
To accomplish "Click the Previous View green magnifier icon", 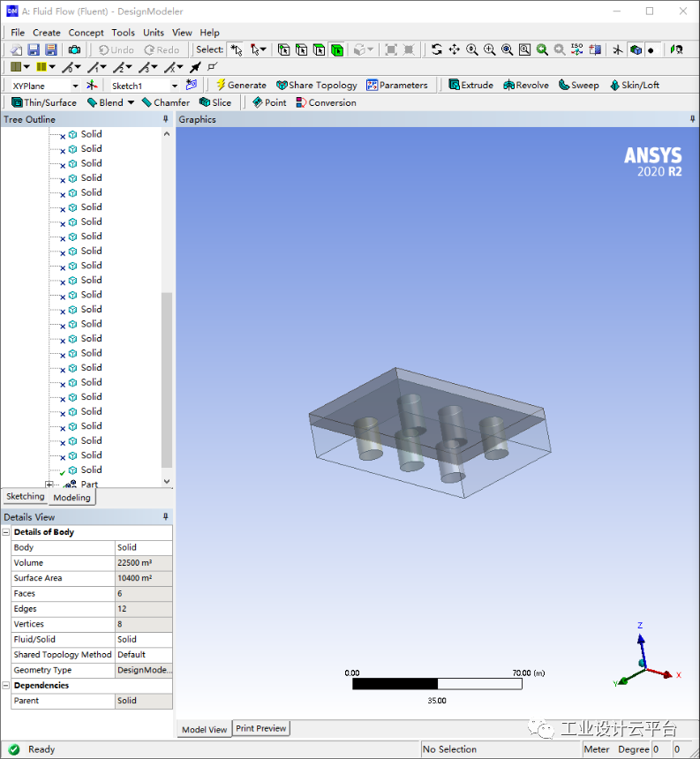I will [x=542, y=49].
